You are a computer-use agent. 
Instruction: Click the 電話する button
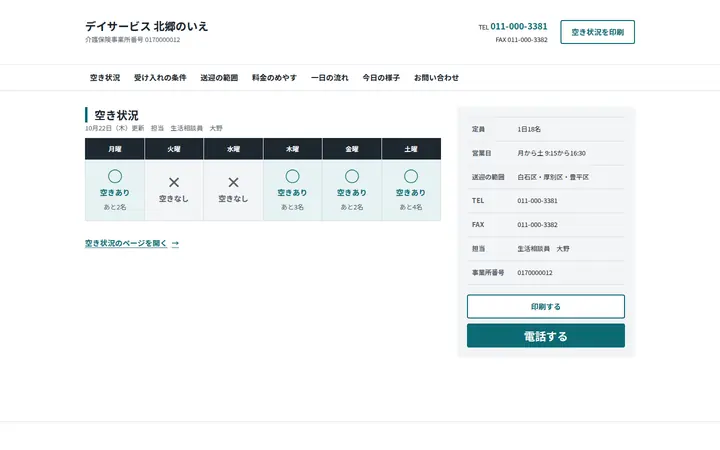[546, 336]
